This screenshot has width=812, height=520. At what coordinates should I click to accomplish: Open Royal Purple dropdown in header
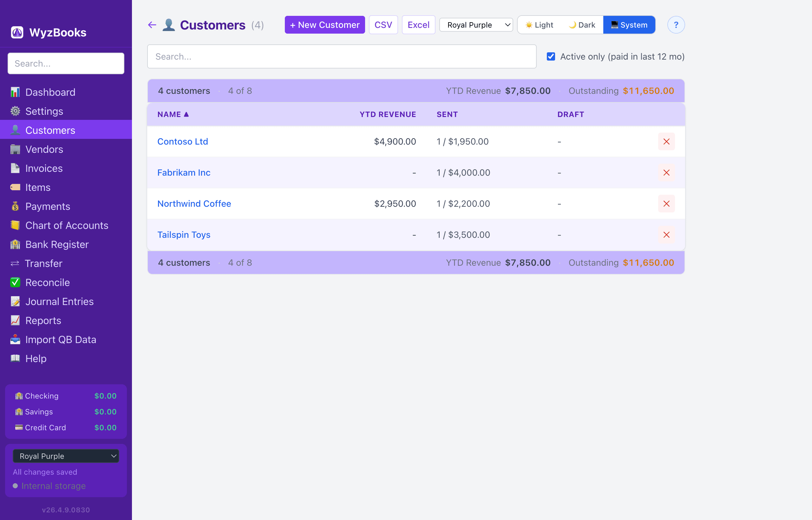pos(475,25)
